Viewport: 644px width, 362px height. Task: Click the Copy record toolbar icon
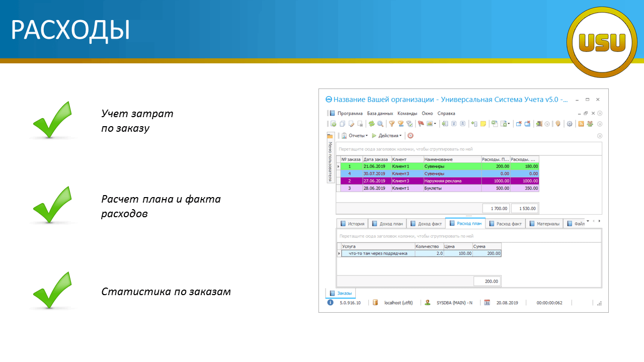point(343,124)
